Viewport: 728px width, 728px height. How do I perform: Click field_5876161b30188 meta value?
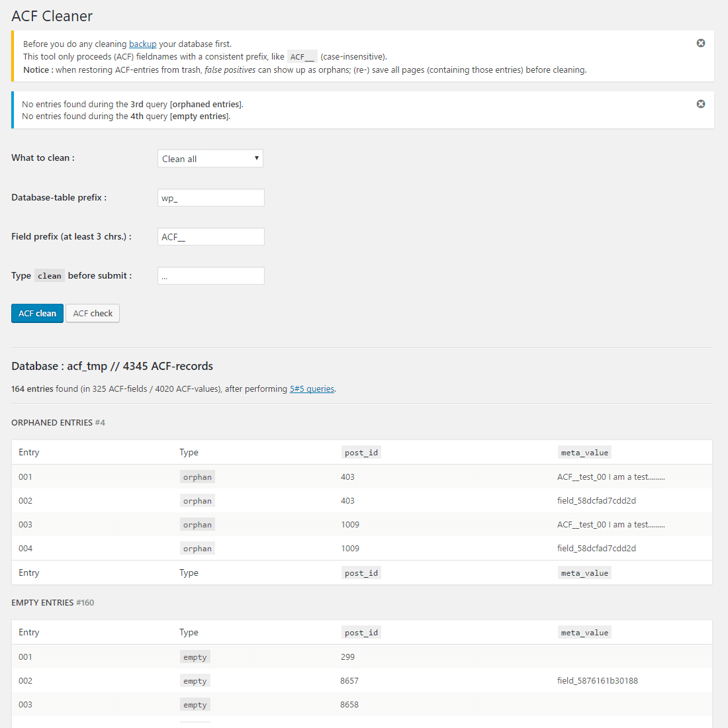tap(598, 680)
